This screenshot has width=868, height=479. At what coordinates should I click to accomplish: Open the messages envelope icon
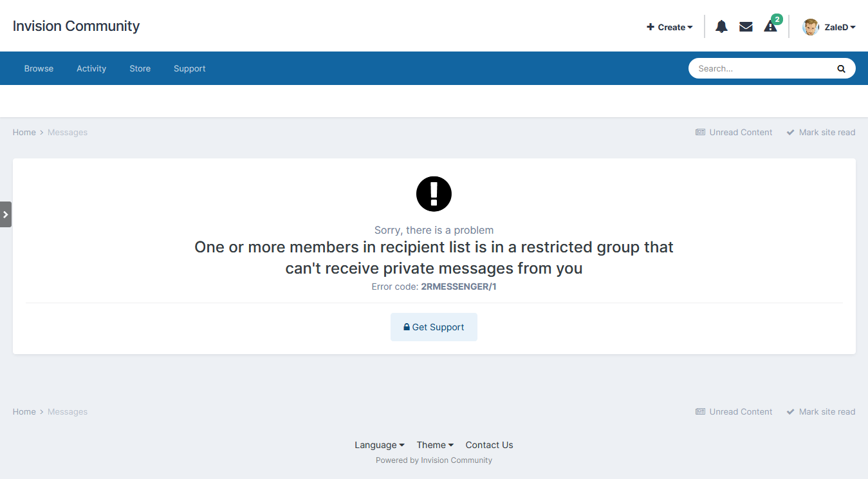coord(746,26)
